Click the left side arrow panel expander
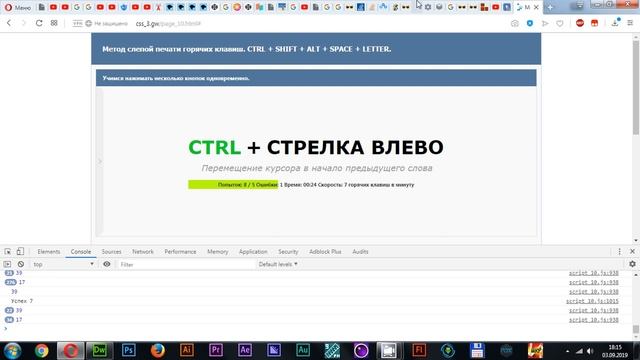 100,161
